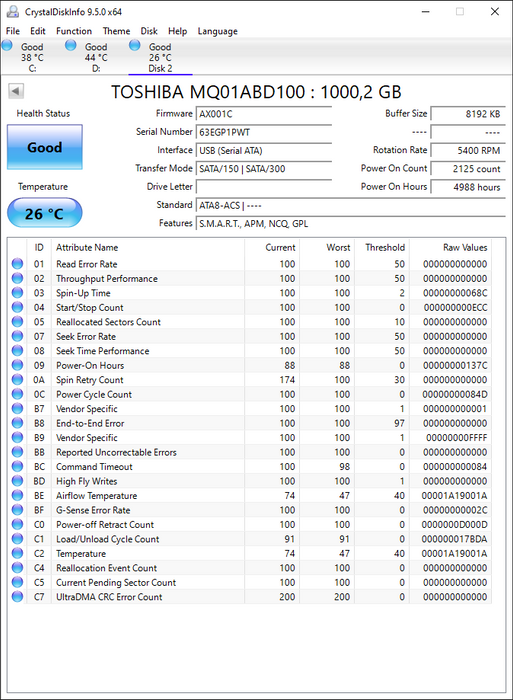The width and height of the screenshot is (513, 700).
Task: Click the status dot for Spin-Up Time
Action: 17,293
